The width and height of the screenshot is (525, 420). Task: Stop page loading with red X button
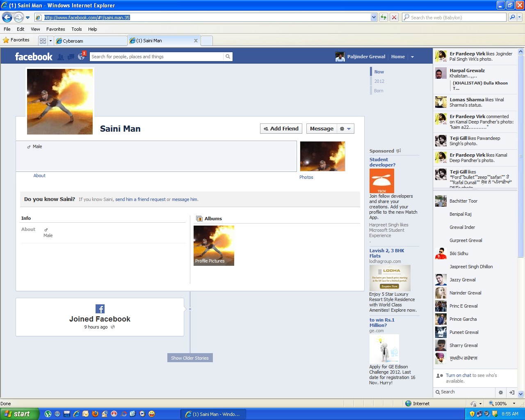[394, 17]
